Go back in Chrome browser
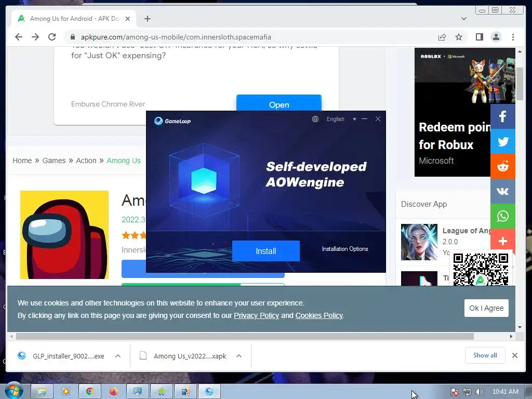Image resolution: width=532 pixels, height=399 pixels. coord(19,37)
